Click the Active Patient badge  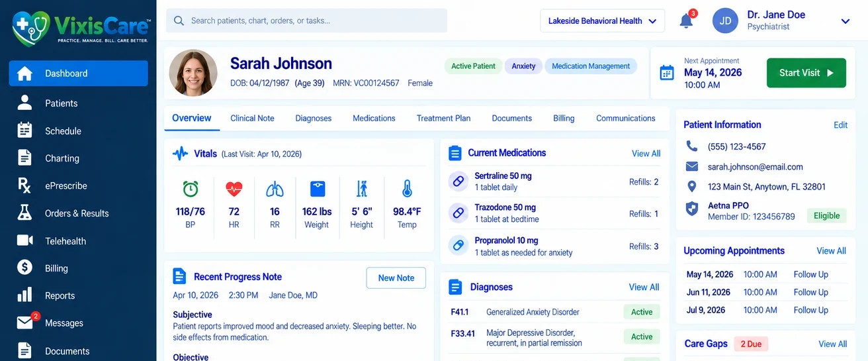click(x=473, y=66)
